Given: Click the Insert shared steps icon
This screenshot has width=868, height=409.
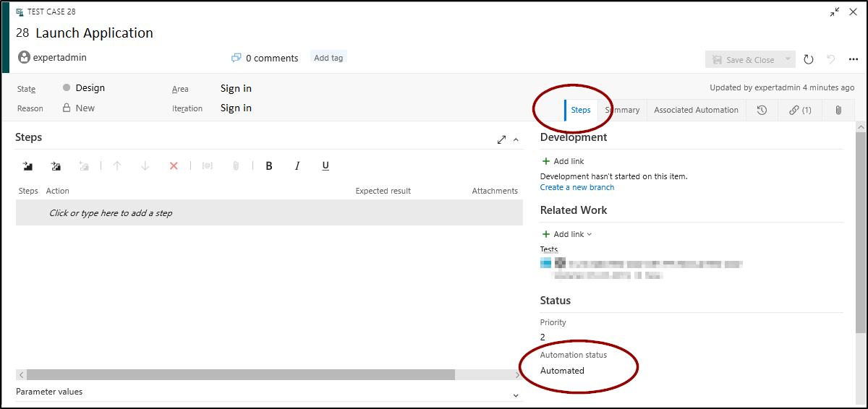Looking at the screenshot, I should (x=56, y=166).
